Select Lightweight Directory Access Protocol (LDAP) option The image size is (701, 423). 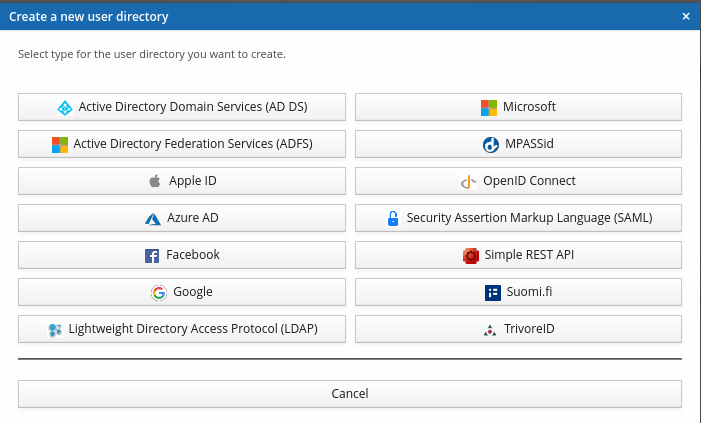(x=182, y=329)
